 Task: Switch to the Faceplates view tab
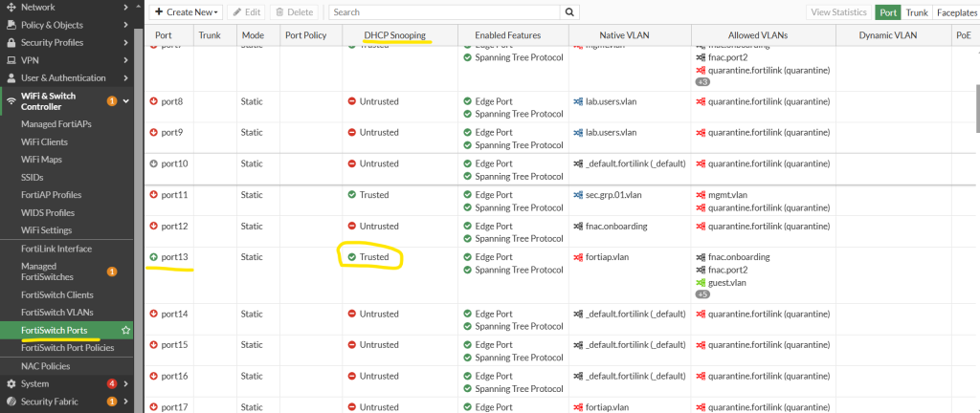click(x=956, y=11)
